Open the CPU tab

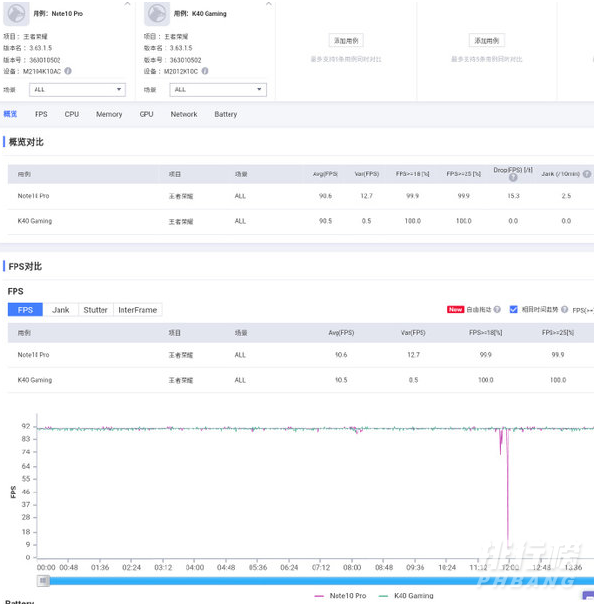(x=72, y=114)
